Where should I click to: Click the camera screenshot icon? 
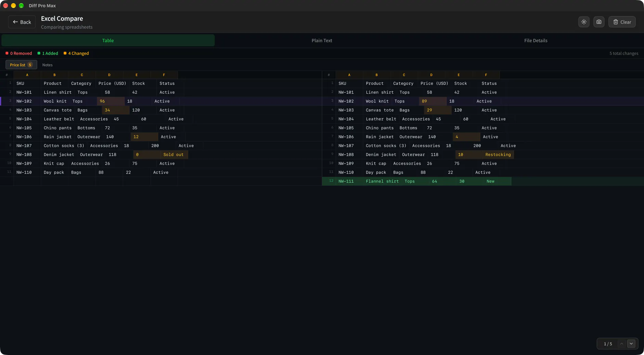tap(599, 22)
